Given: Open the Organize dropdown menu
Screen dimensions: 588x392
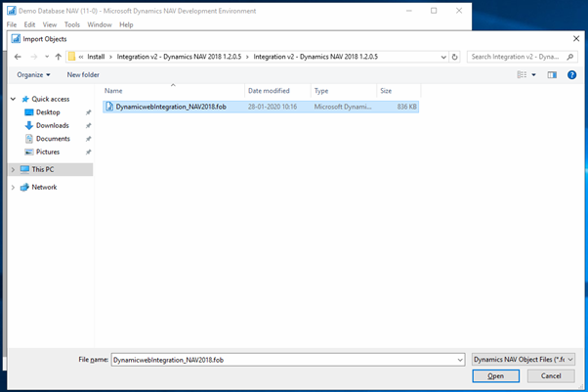Looking at the screenshot, I should point(33,74).
